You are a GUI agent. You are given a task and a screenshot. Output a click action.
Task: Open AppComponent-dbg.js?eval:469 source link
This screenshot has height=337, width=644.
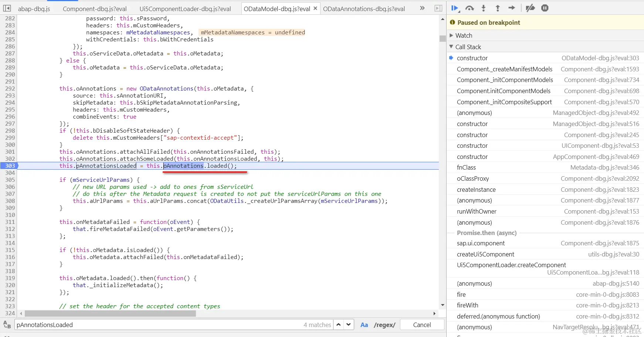[x=596, y=157]
